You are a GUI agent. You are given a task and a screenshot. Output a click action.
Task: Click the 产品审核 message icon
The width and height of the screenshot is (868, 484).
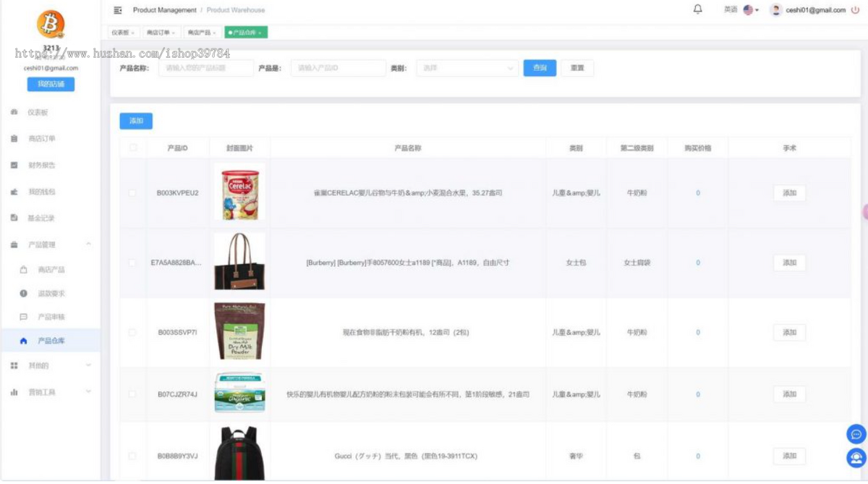tap(23, 317)
